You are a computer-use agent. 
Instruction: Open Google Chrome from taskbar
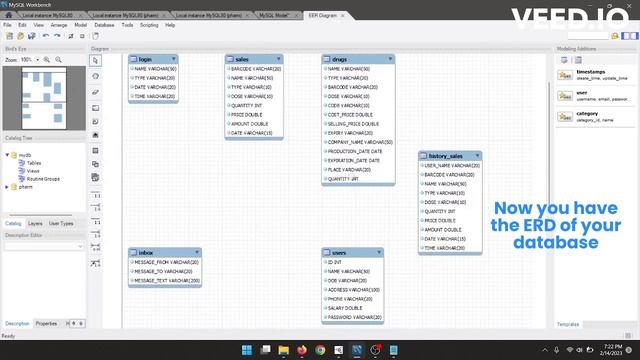tap(320, 350)
